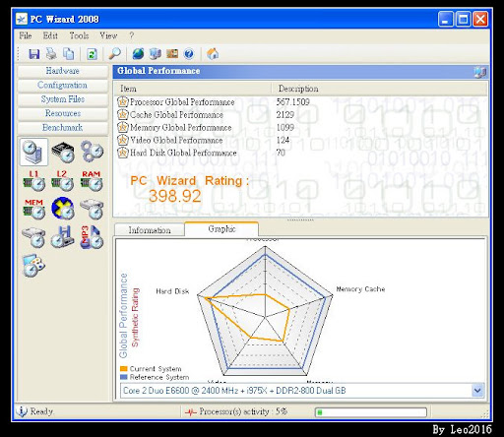The image size is (504, 437).
Task: Switch to the Graphic tab
Action: coord(221,228)
